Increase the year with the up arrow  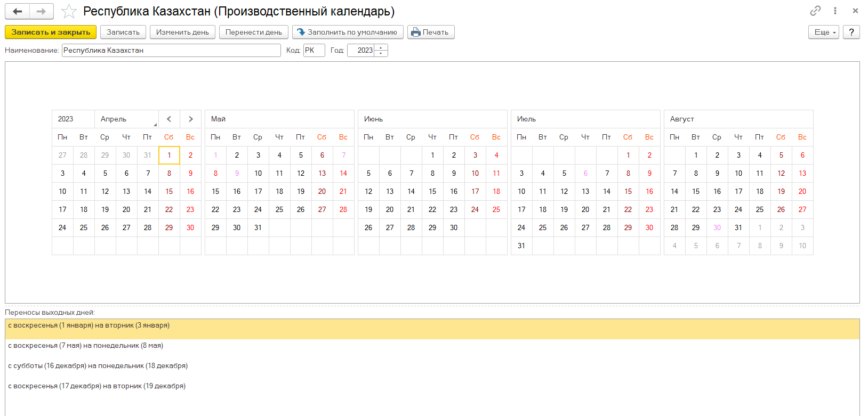point(381,47)
